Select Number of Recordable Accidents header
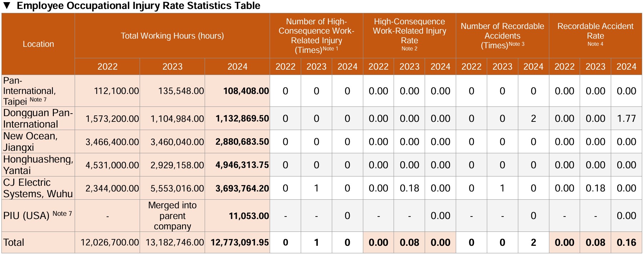 tap(502, 35)
